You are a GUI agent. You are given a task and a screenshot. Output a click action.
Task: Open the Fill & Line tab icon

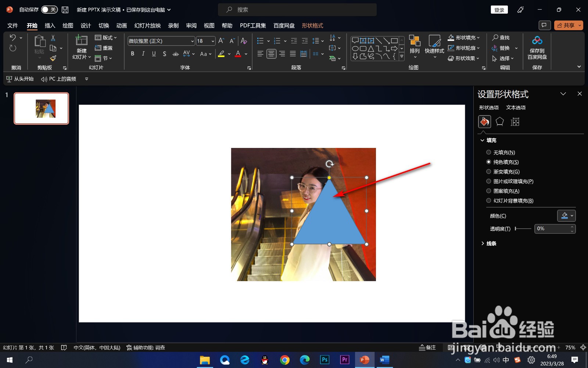[x=484, y=122]
